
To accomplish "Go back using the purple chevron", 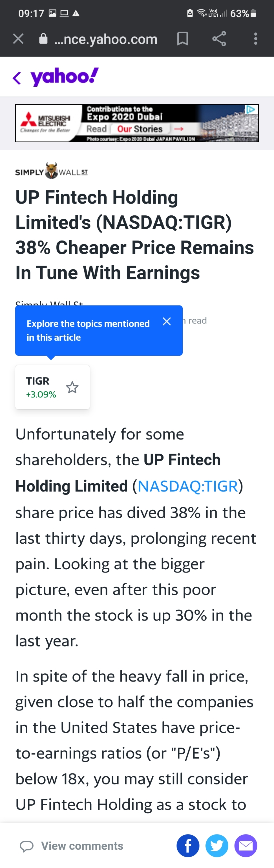I will (x=17, y=78).
